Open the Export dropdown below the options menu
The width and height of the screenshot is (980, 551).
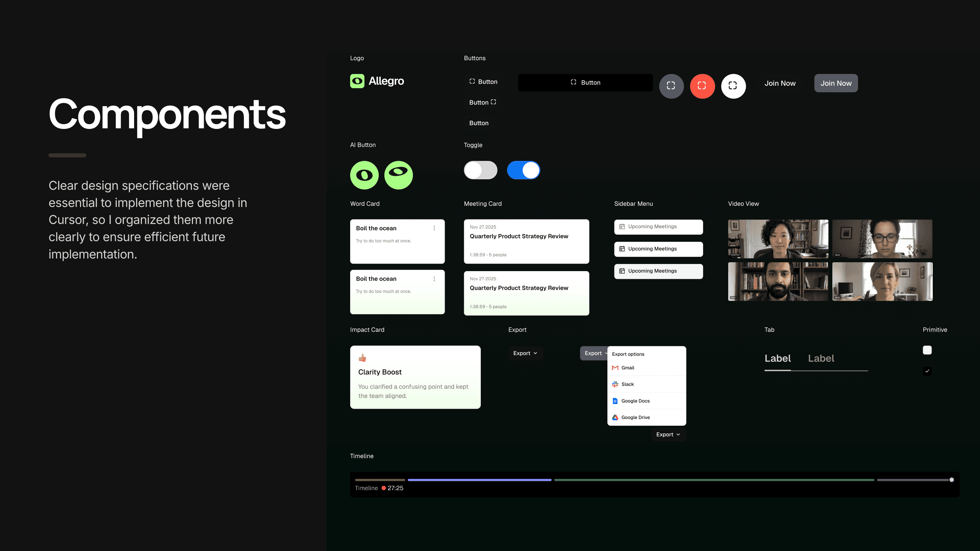pos(668,434)
